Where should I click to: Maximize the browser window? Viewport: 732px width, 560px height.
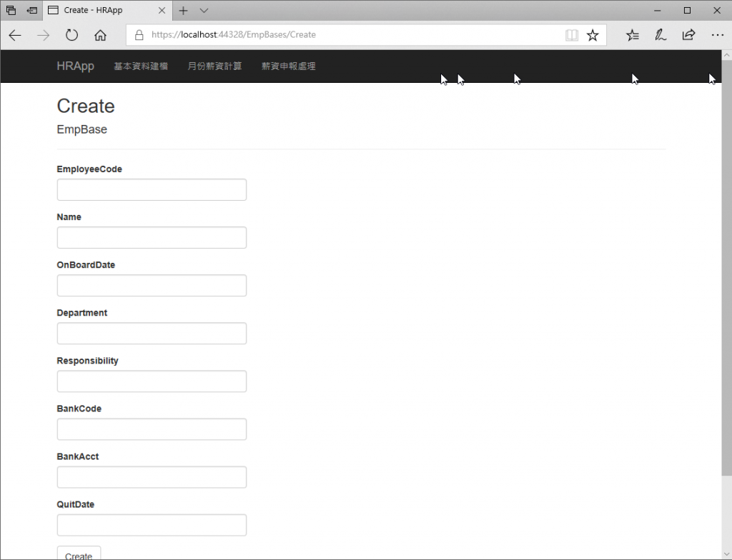click(687, 10)
